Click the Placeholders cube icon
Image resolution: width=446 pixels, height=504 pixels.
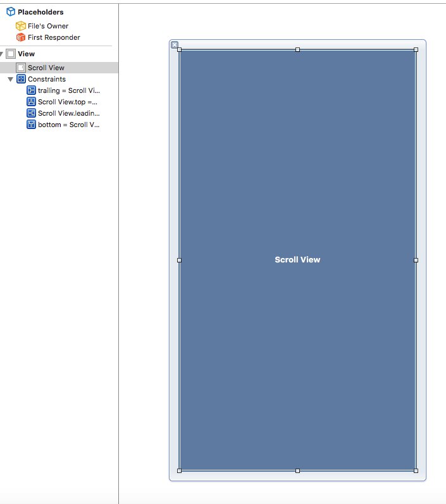coord(11,12)
